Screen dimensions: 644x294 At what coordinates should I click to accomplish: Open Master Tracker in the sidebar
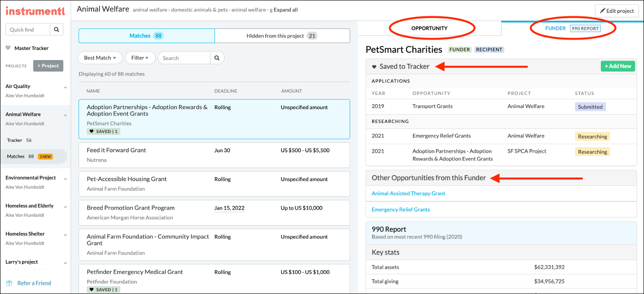(x=31, y=48)
